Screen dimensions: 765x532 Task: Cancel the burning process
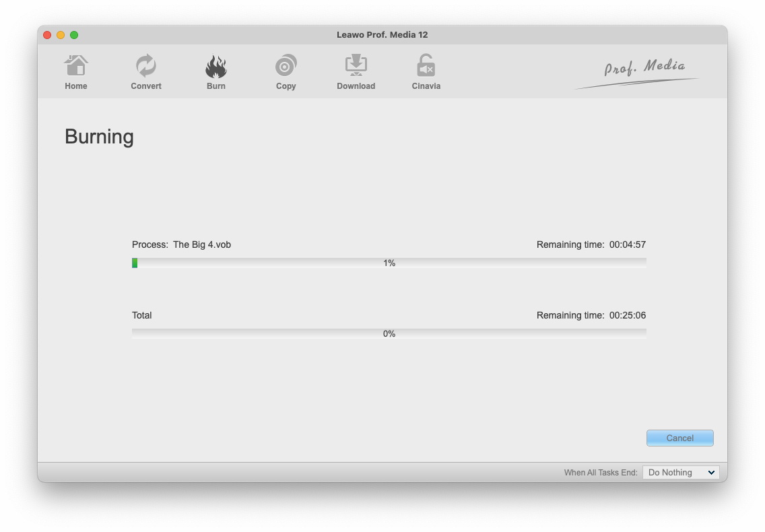click(x=679, y=438)
